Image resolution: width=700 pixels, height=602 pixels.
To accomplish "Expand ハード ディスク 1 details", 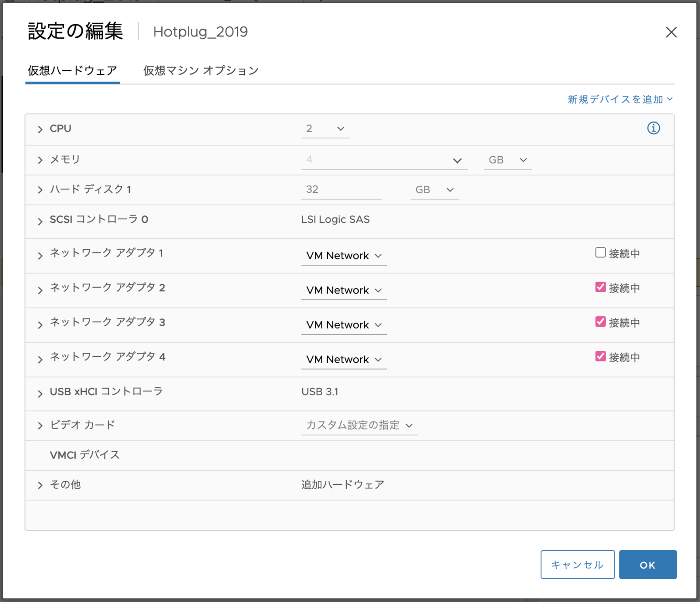I will pyautogui.click(x=40, y=190).
